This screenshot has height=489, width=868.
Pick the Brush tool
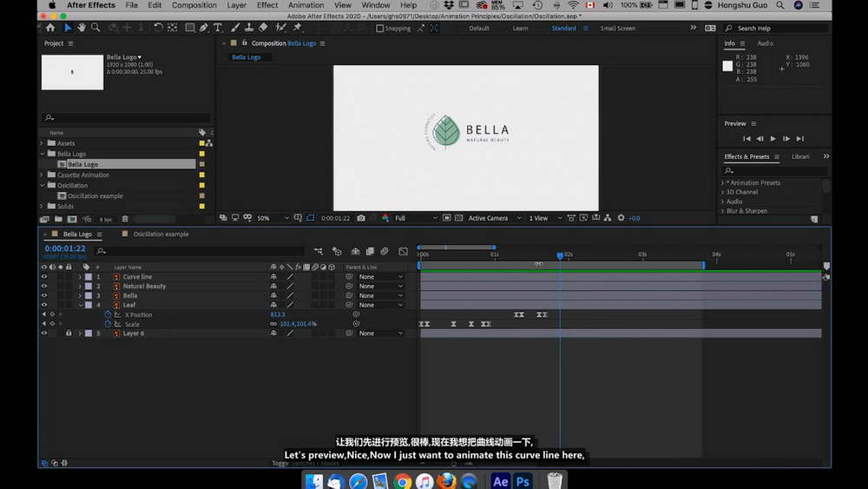coord(234,28)
